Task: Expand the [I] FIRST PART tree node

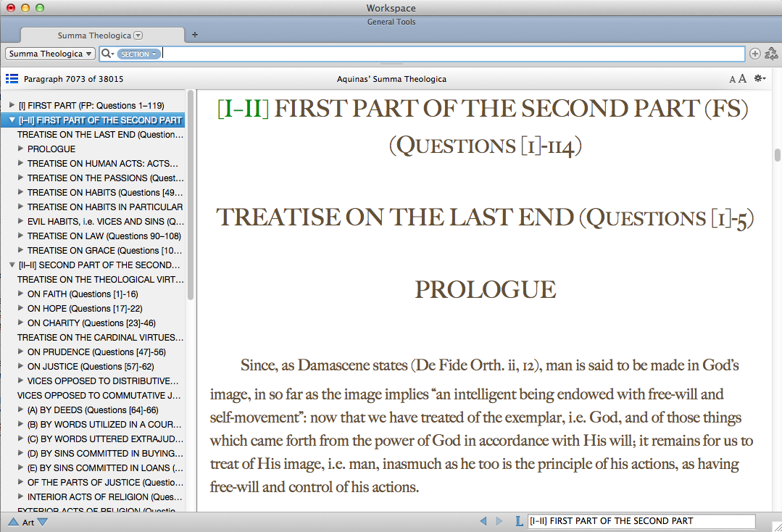Action: (12, 105)
